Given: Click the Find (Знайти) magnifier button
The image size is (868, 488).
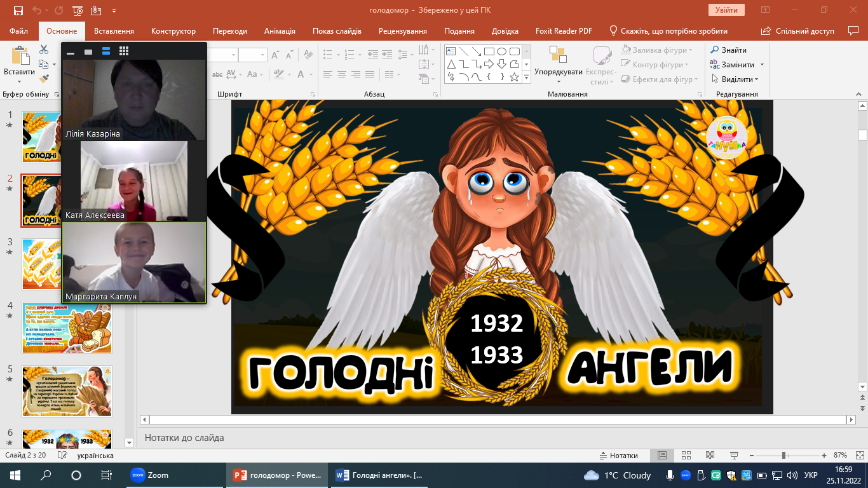Looking at the screenshot, I should coord(728,50).
